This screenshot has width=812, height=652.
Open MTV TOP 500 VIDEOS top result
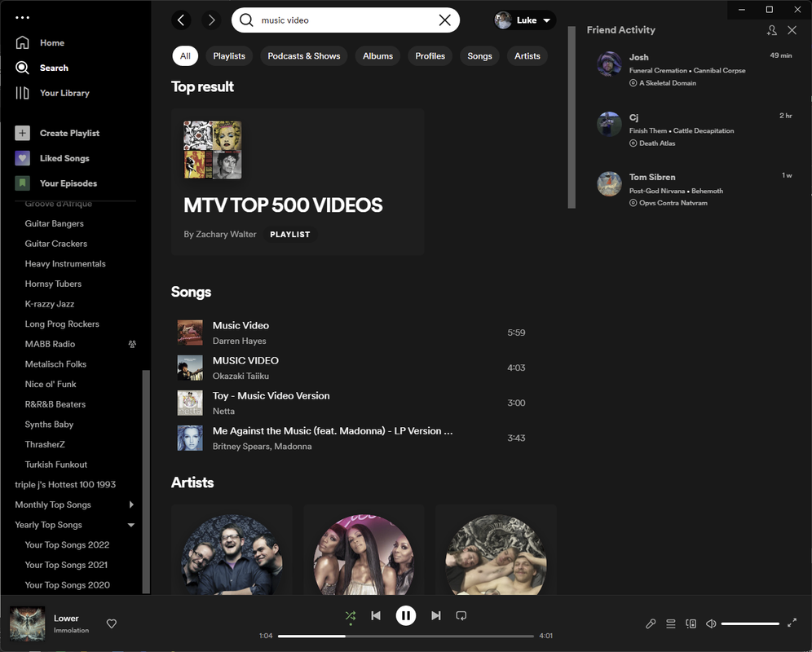[x=298, y=182]
